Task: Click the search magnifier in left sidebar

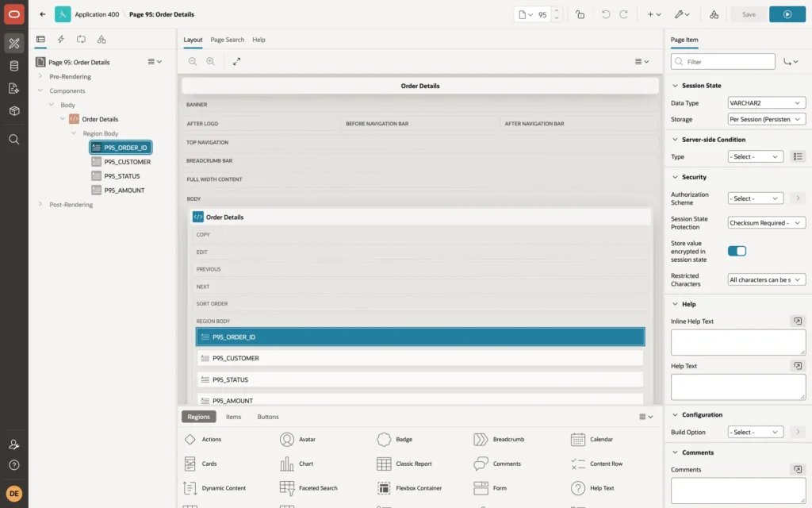Action: (14, 140)
